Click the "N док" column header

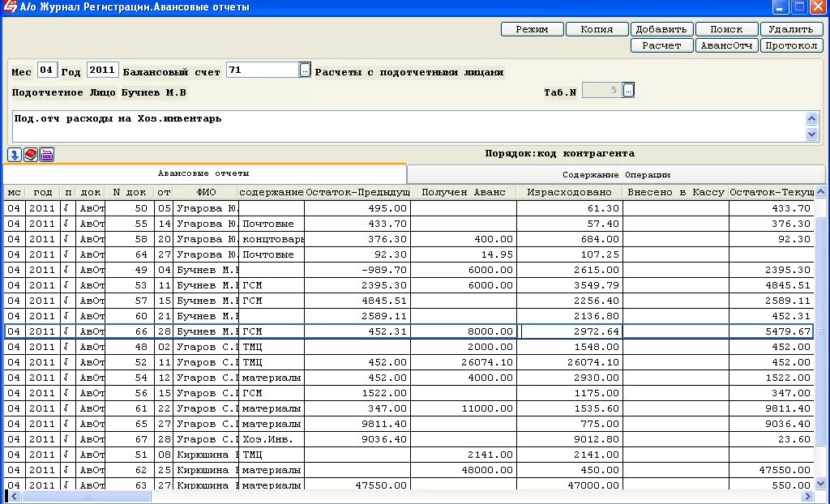130,192
